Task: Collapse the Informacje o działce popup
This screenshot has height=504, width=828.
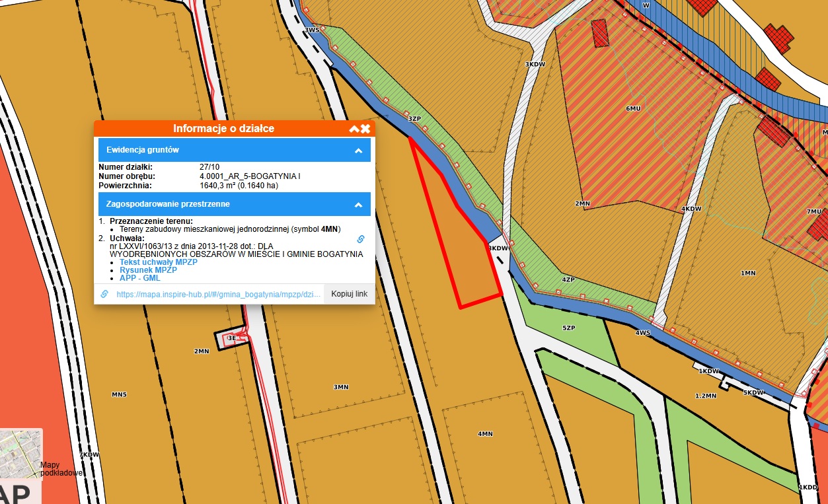Action: (354, 129)
